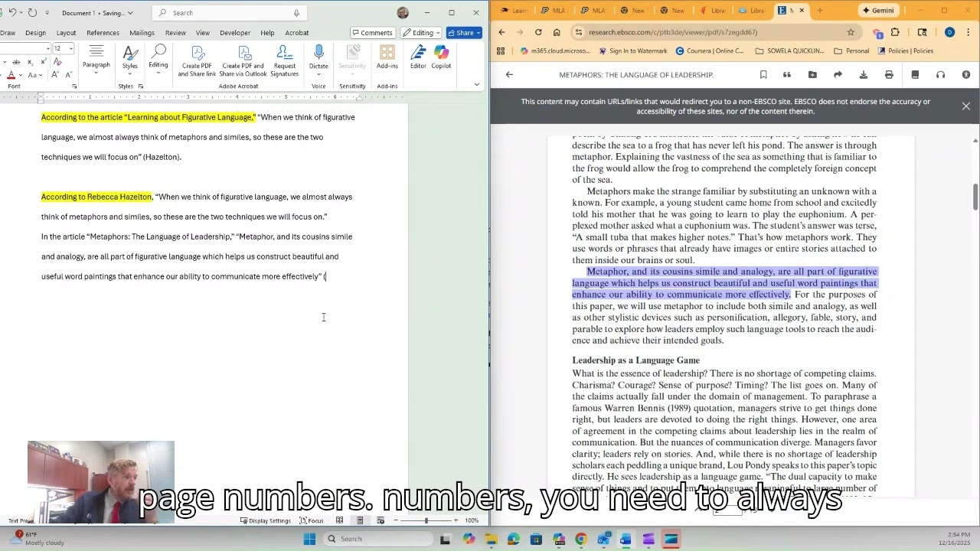This screenshot has height=551, width=980.
Task: Open font size dropdown showing 12
Action: point(71,48)
